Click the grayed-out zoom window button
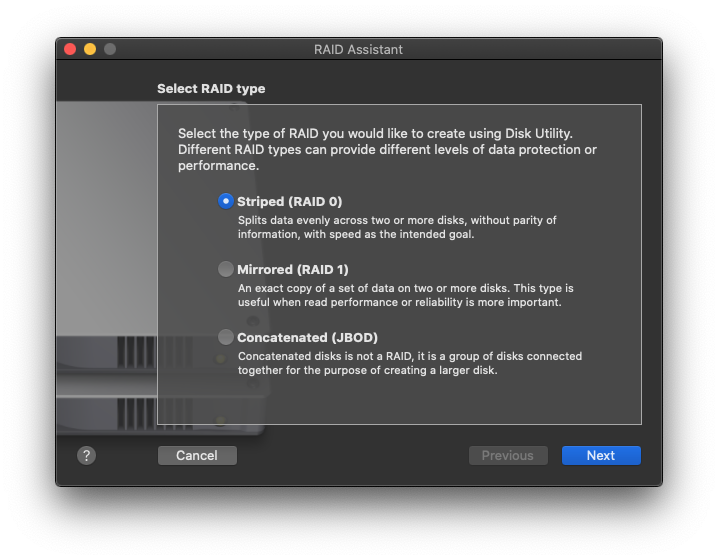This screenshot has width=718, height=560. coord(110,49)
